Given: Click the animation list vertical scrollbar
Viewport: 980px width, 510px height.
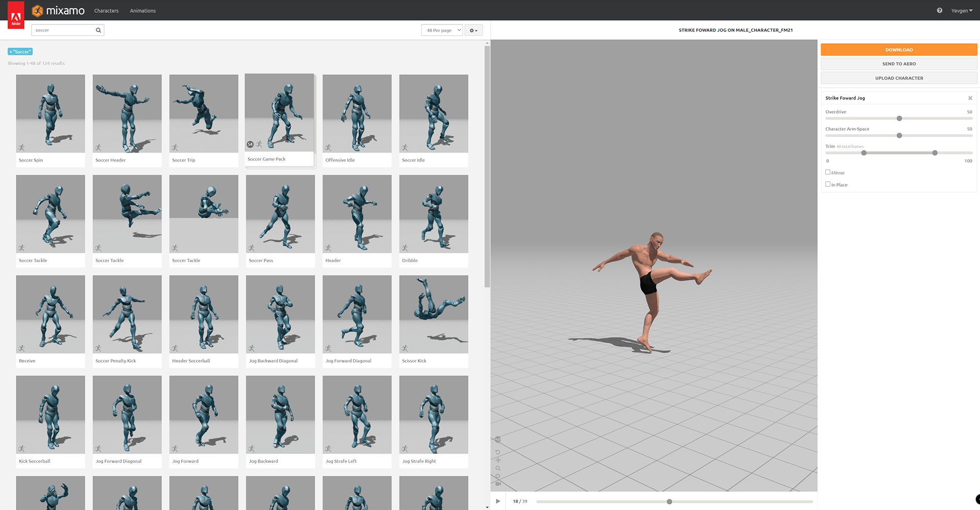Looking at the screenshot, I should click(x=487, y=166).
